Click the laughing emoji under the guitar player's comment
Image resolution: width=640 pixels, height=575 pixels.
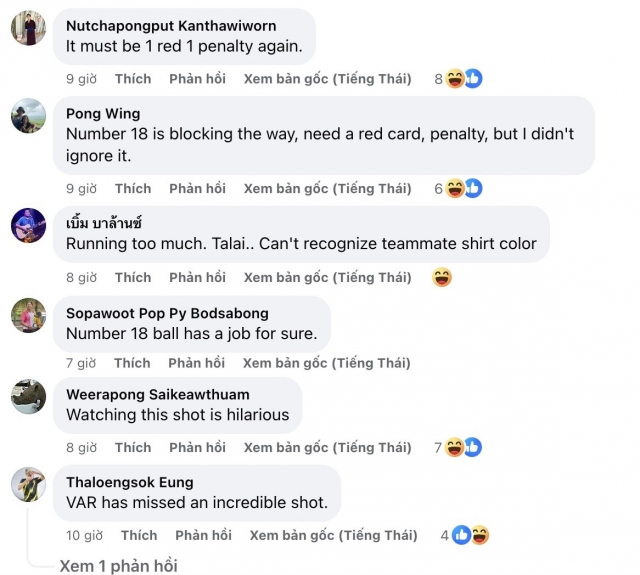pyautogui.click(x=442, y=277)
